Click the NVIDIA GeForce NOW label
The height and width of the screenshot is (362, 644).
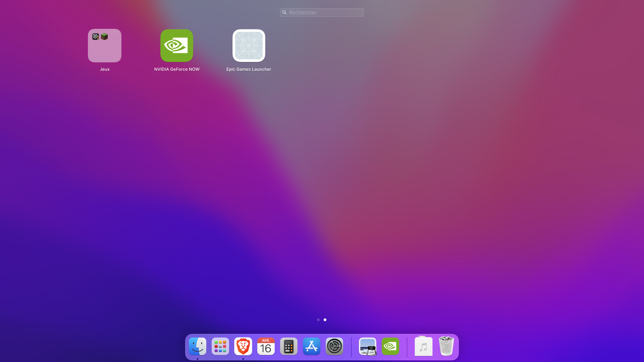click(177, 69)
